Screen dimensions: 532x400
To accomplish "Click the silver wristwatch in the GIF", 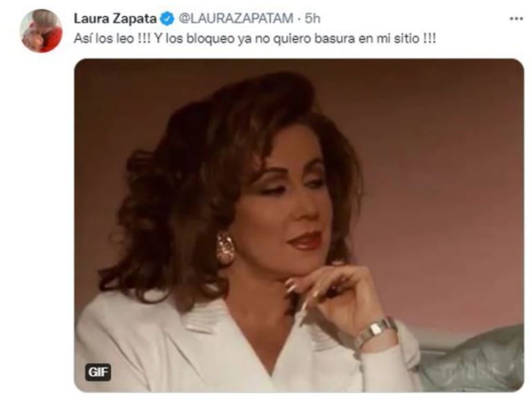I will click(375, 333).
